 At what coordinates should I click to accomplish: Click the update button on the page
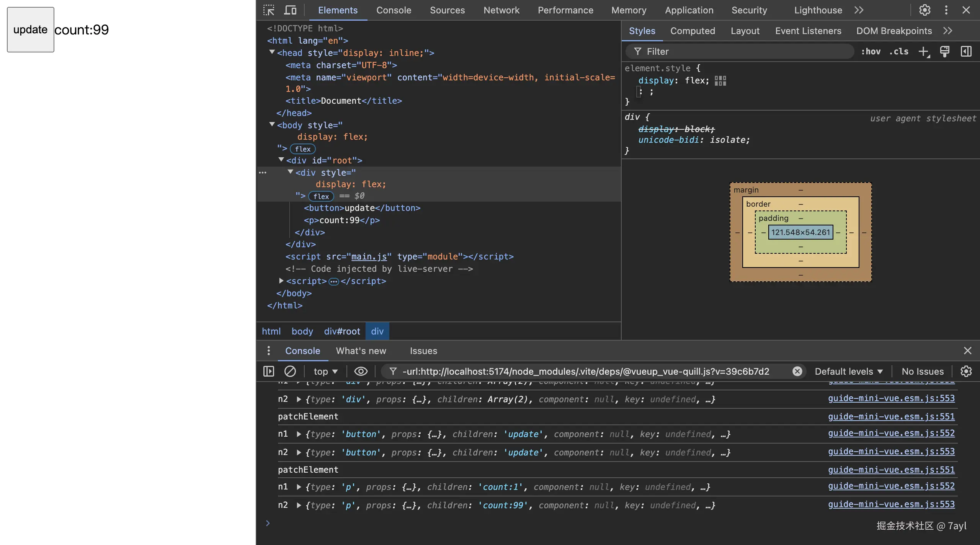[x=31, y=30]
